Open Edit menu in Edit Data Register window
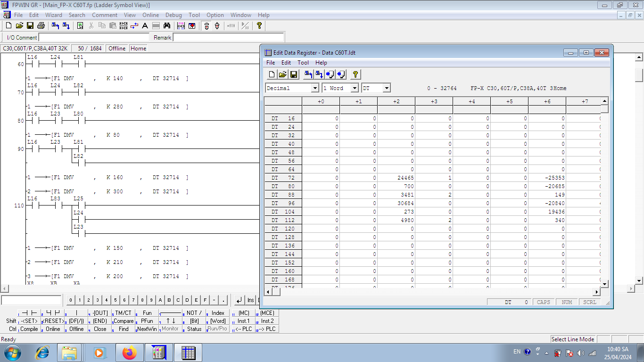The height and width of the screenshot is (362, 644). coord(286,63)
